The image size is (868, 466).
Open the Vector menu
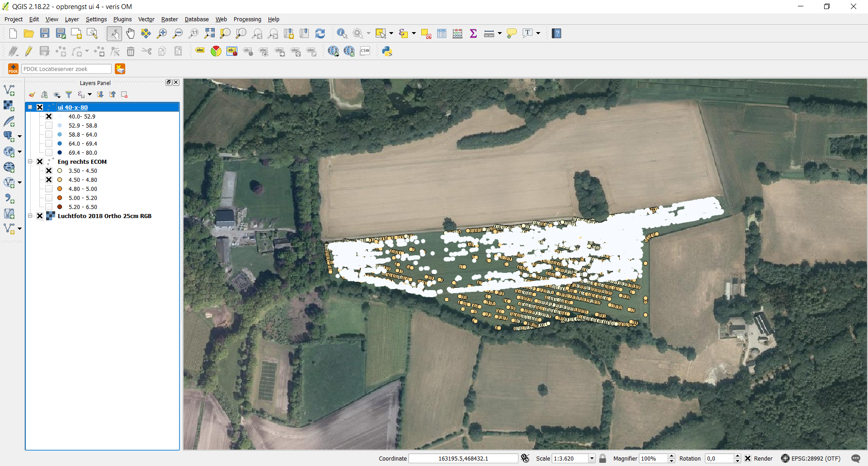146,19
